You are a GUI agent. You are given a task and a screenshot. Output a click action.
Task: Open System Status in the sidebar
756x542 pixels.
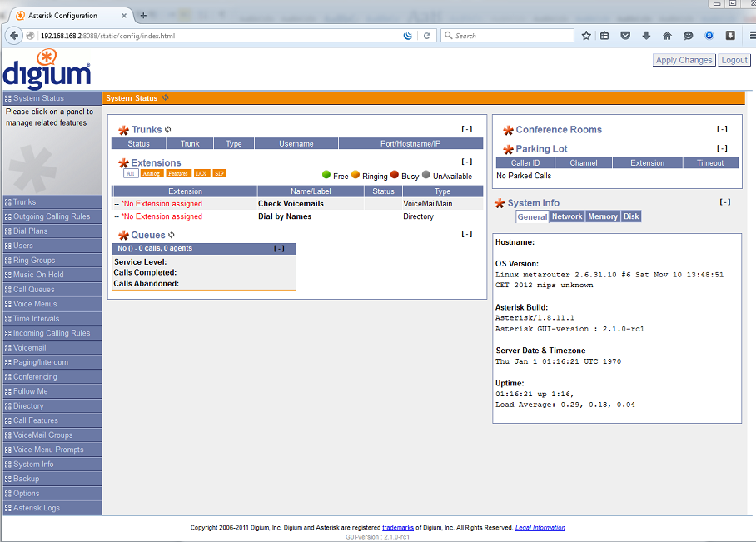point(52,98)
